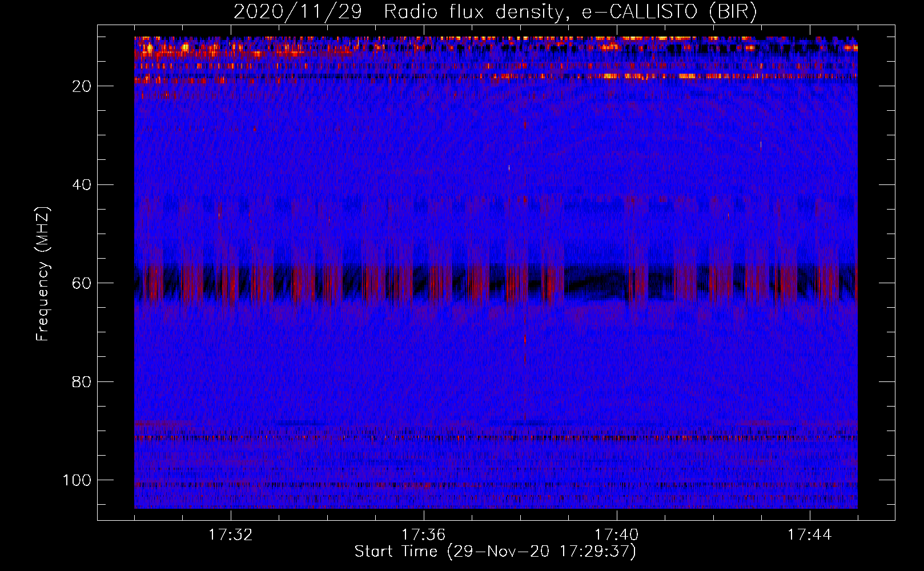Pick the "17:40" time tick label

617,535
